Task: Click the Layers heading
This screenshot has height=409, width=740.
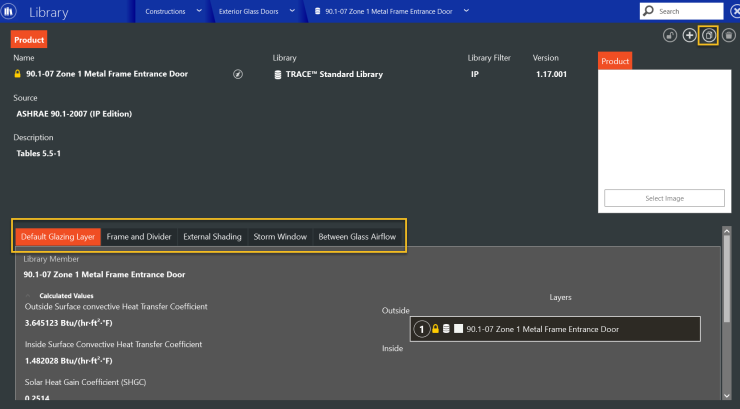Action: click(560, 297)
